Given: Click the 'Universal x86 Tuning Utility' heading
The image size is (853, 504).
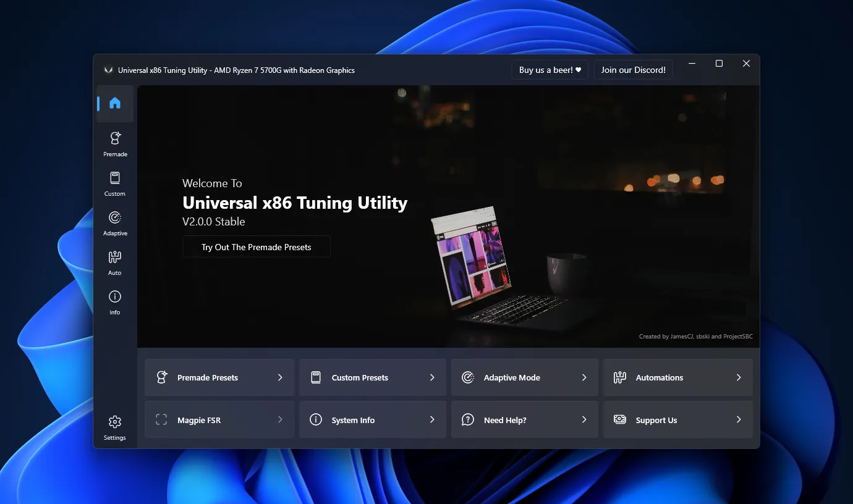Looking at the screenshot, I should [x=295, y=203].
